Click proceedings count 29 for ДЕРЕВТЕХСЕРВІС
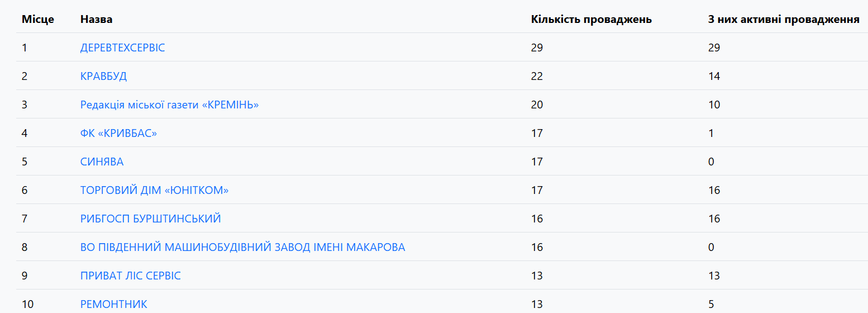 (537, 48)
